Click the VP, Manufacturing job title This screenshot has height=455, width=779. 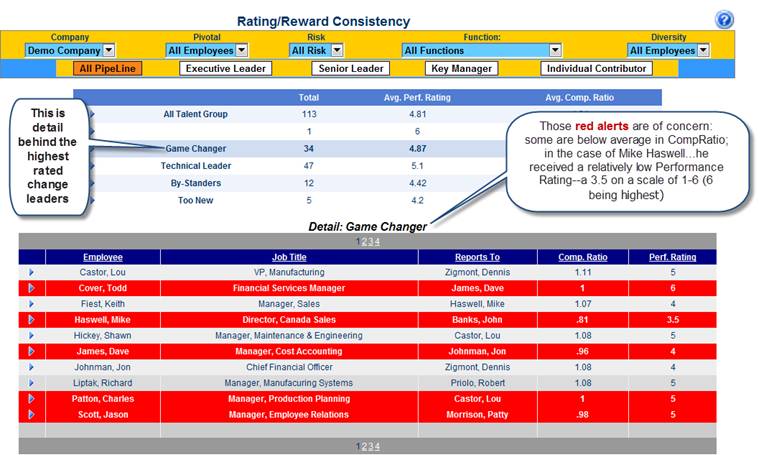[289, 272]
